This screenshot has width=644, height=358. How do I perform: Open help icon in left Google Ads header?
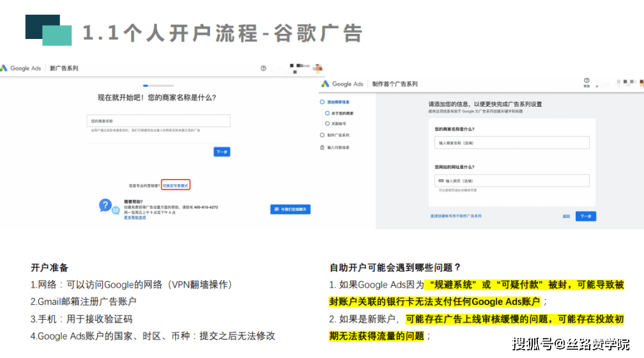(263, 68)
